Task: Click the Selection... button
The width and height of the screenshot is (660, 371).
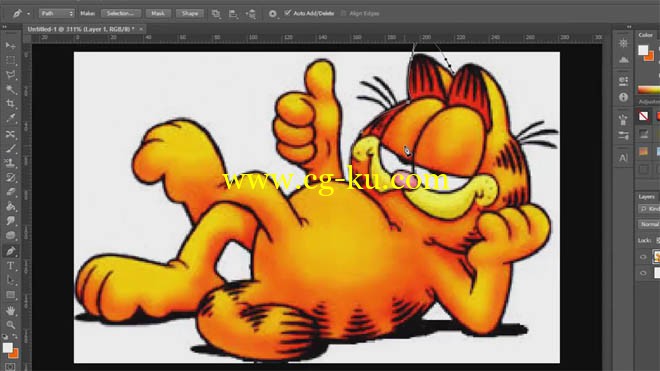Action: point(120,13)
